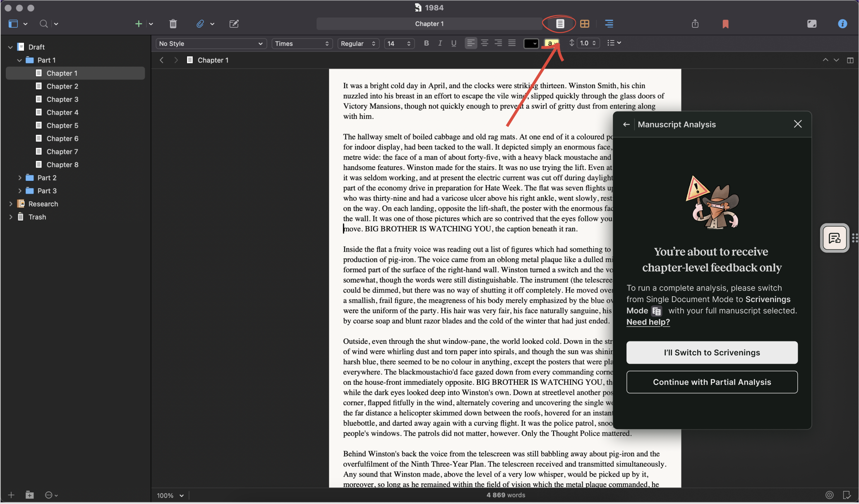
Task: Click Continue with Partial Analysis button
Action: tap(712, 382)
